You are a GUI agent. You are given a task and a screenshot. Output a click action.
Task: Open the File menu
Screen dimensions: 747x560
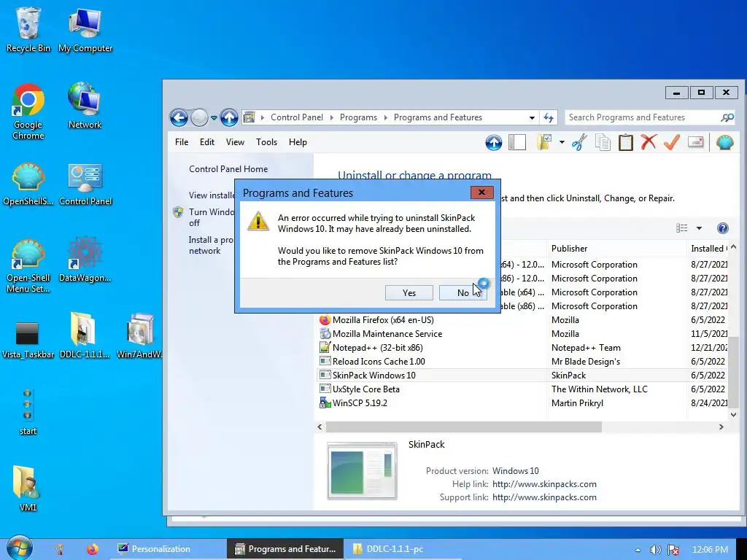pyautogui.click(x=182, y=142)
